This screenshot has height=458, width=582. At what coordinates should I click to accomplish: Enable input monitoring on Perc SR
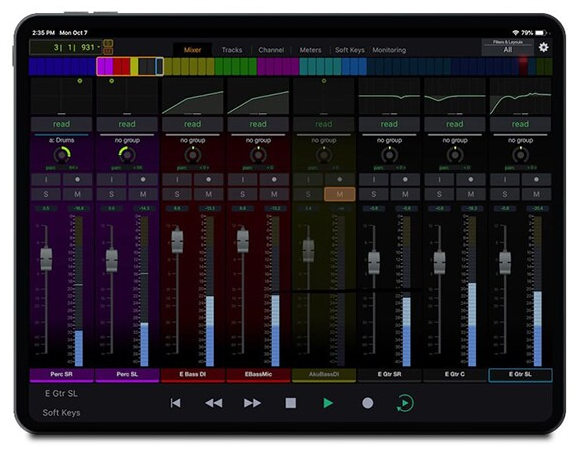[x=46, y=180]
